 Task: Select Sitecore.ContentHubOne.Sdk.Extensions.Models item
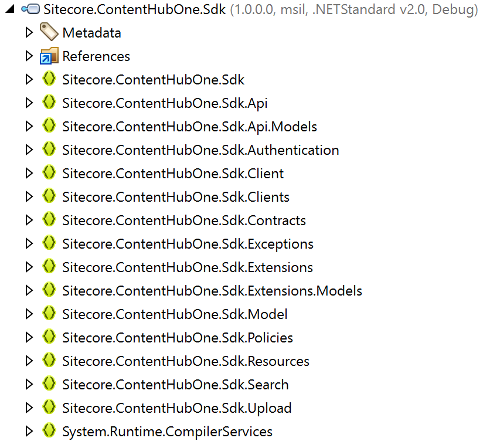tap(212, 291)
